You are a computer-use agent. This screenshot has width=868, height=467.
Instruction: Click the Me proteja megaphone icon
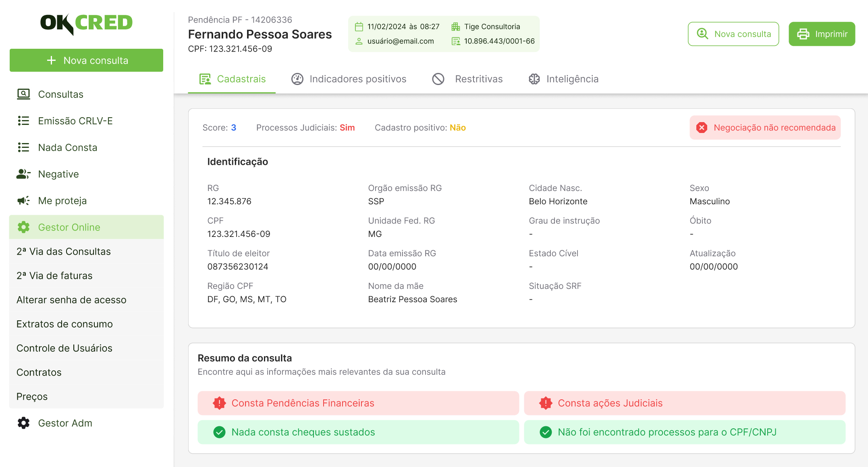click(23, 201)
